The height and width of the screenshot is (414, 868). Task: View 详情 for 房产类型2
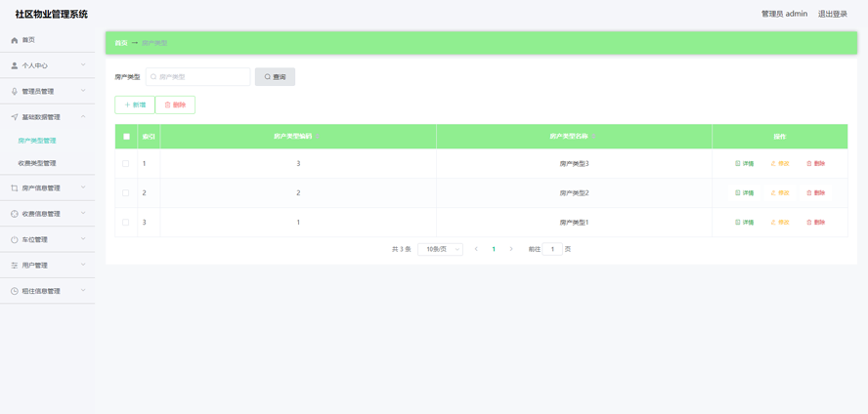pyautogui.click(x=745, y=193)
